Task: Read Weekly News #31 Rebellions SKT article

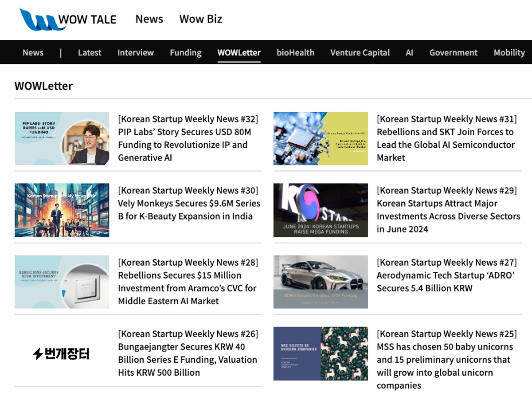Action: [x=446, y=138]
